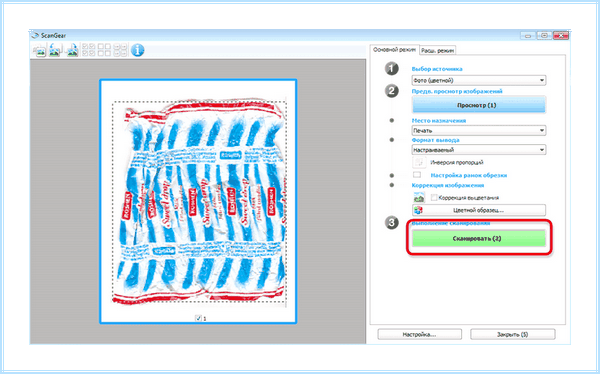Open the Место назначения Печать dropdown
The height and width of the screenshot is (374, 600).
[x=479, y=131]
